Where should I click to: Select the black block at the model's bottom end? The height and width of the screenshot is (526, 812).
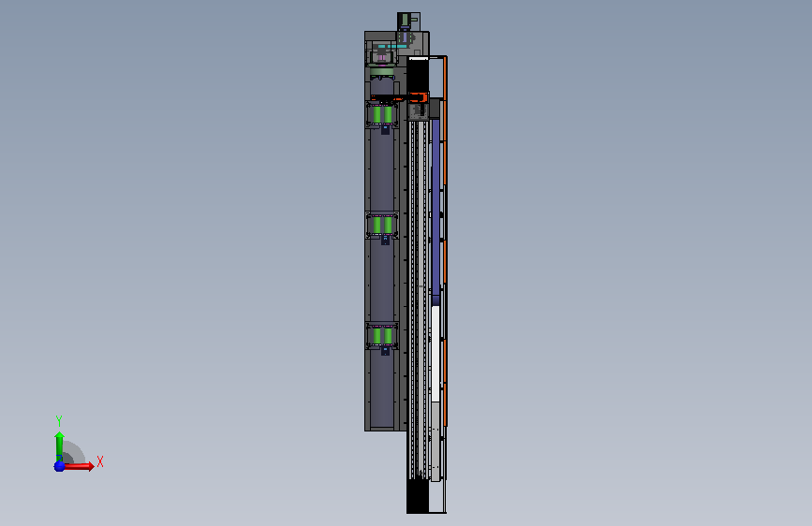(418, 496)
